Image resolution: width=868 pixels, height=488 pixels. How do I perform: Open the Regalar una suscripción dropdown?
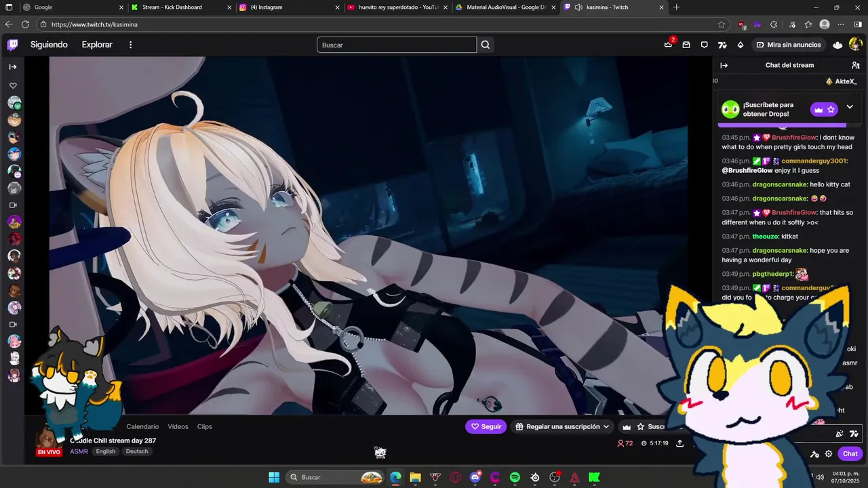pyautogui.click(x=562, y=426)
